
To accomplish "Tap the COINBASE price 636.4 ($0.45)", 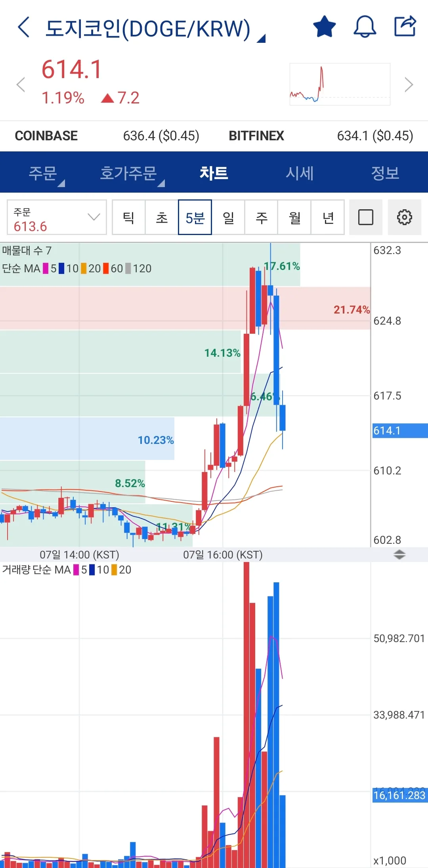I will pyautogui.click(x=161, y=136).
